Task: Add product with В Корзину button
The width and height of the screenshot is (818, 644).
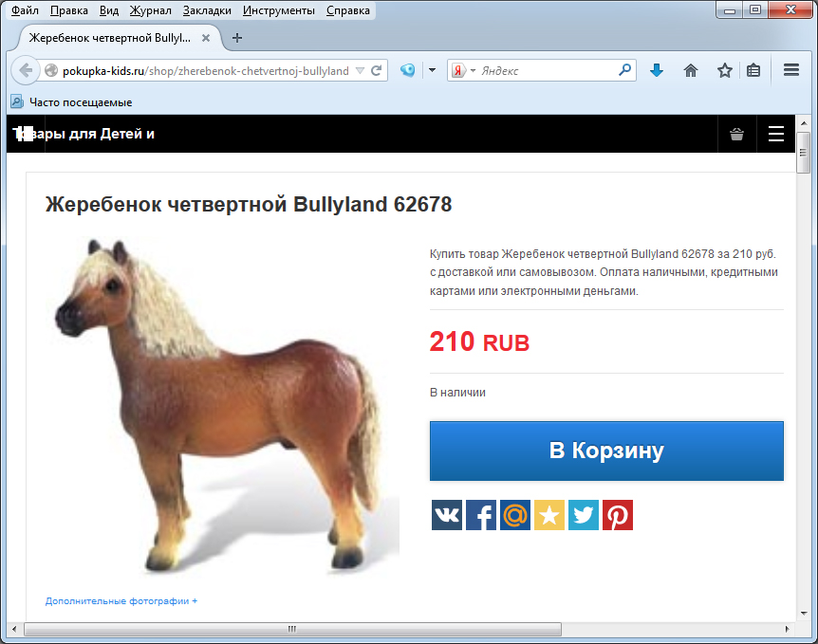Action: [606, 451]
